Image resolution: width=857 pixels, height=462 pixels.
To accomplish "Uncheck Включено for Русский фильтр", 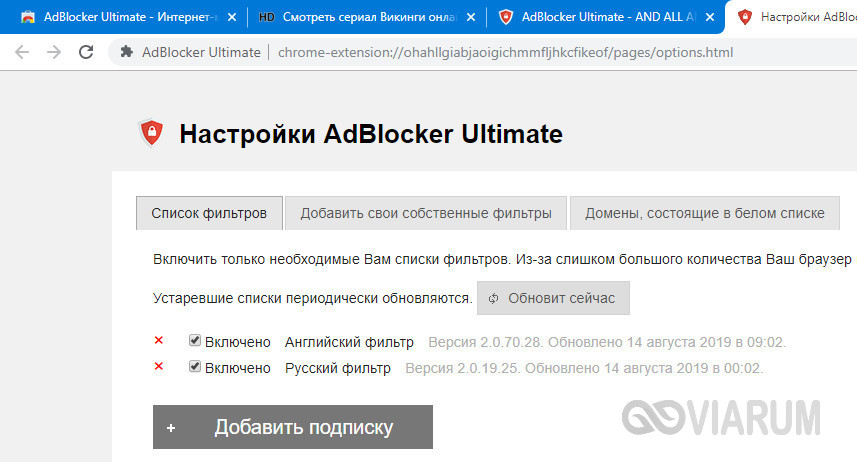I will coord(195,366).
